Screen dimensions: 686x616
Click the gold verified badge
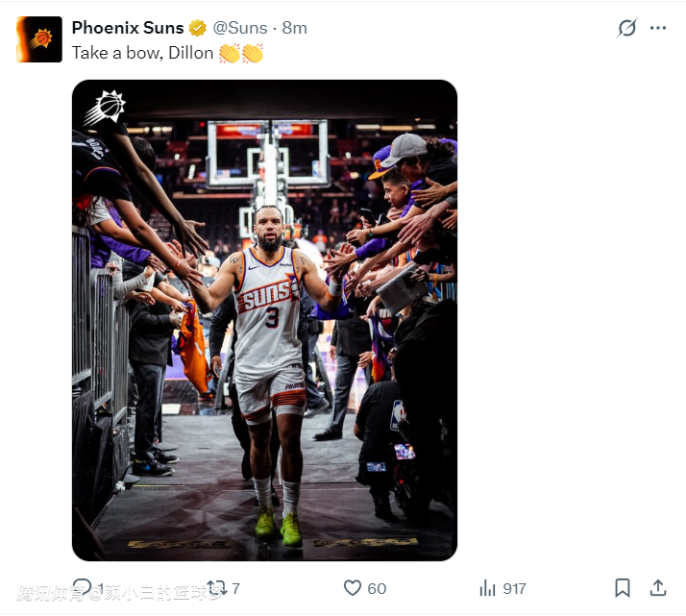tap(197, 28)
